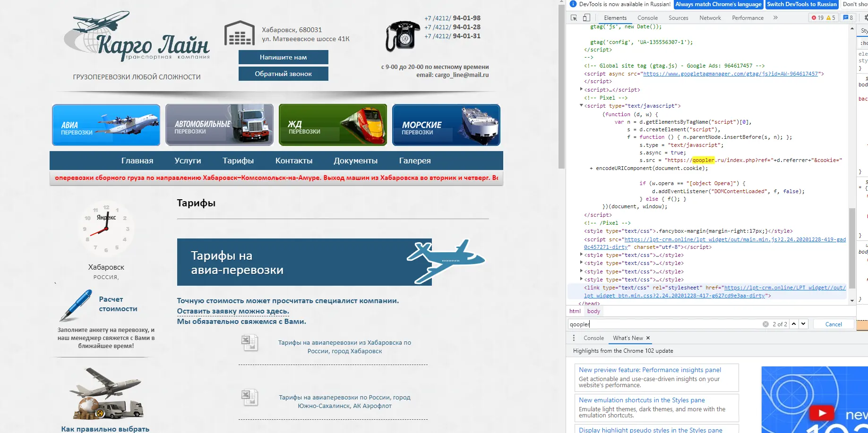The width and height of the screenshot is (868, 433).
Task: Play the YouTube video in What's New
Action: tap(822, 413)
